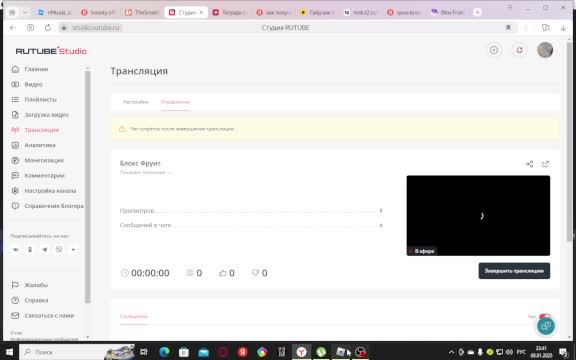
Task: Click the likes counter
Action: tap(227, 273)
